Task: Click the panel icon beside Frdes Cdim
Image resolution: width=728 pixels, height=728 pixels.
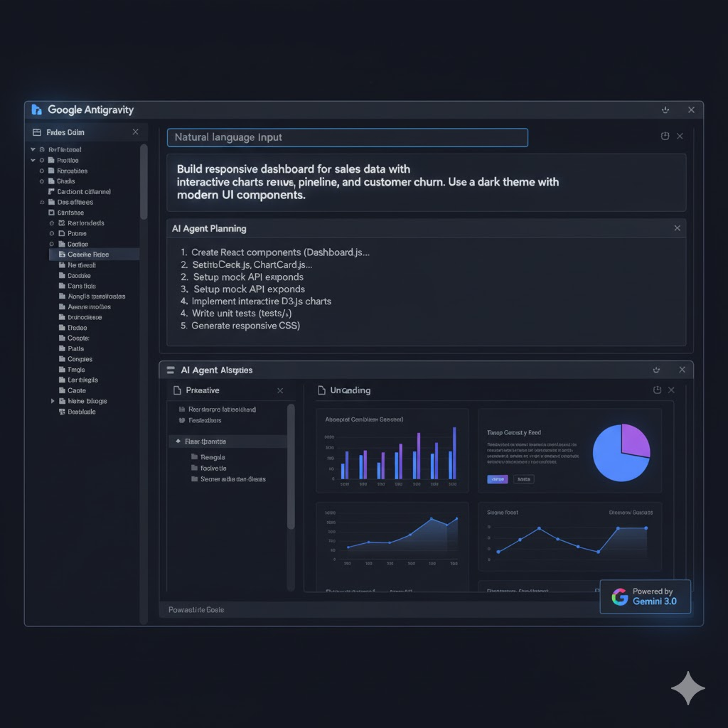Action: click(x=37, y=132)
